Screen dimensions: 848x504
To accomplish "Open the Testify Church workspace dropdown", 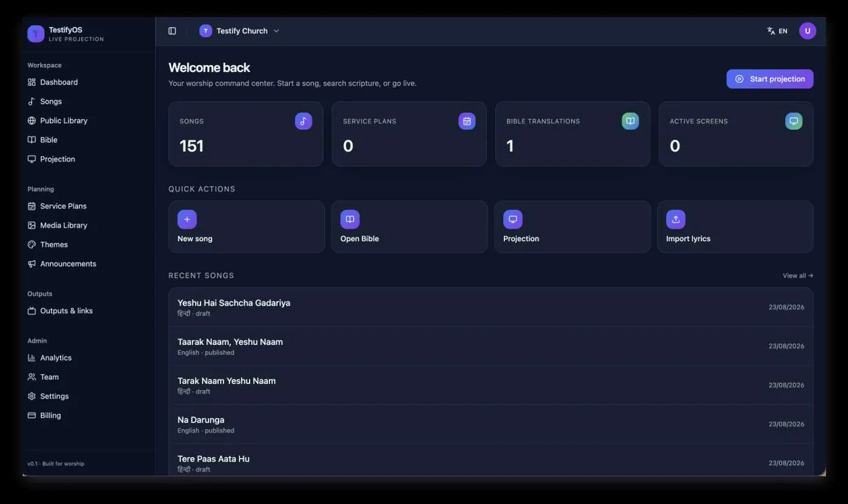I will click(240, 31).
